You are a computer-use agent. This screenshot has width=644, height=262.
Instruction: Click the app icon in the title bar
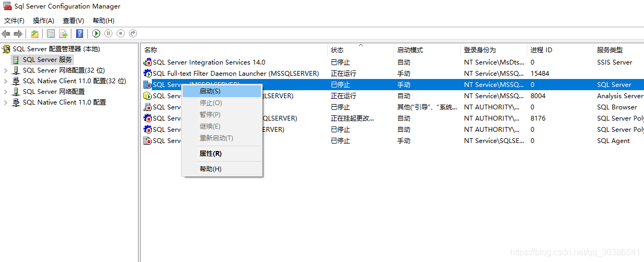tap(7, 6)
